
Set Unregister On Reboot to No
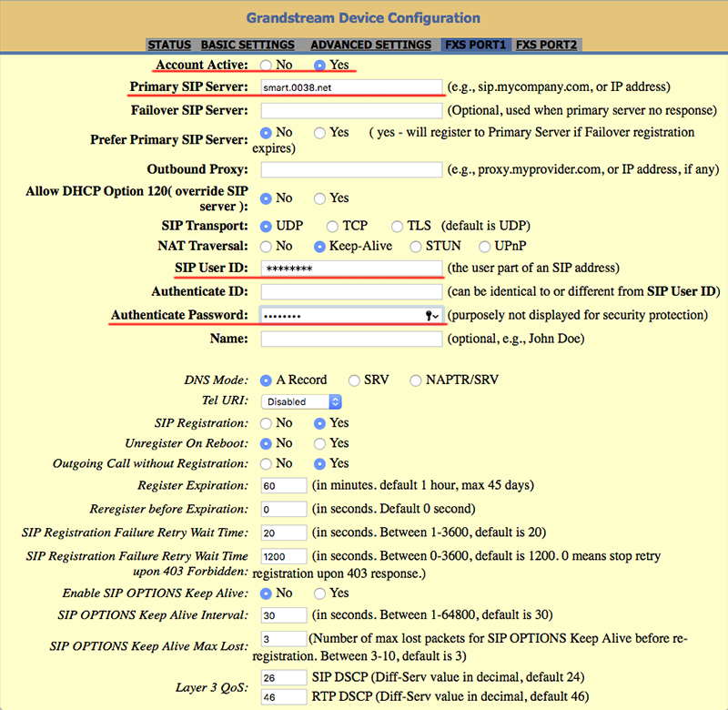pos(266,444)
